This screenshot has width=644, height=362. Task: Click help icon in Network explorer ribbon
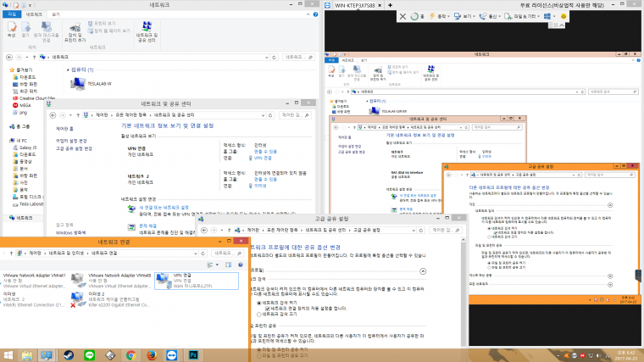click(315, 14)
